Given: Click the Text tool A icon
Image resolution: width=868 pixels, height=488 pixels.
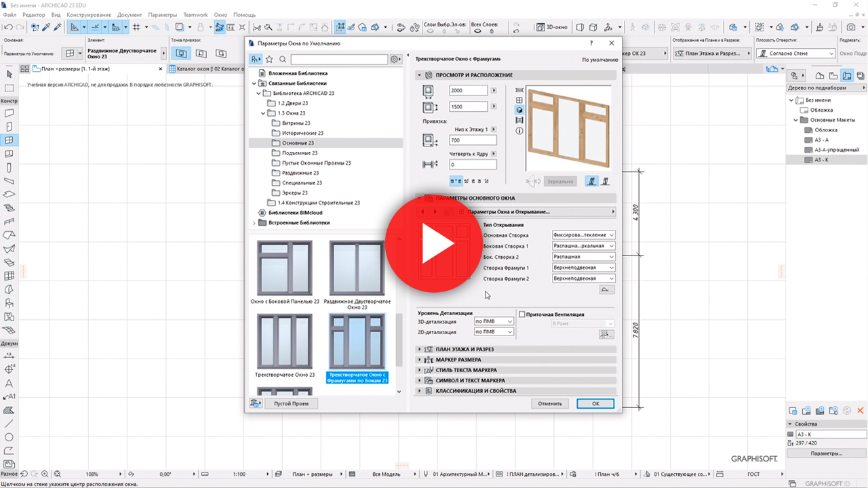Looking at the screenshot, I should point(9,383).
